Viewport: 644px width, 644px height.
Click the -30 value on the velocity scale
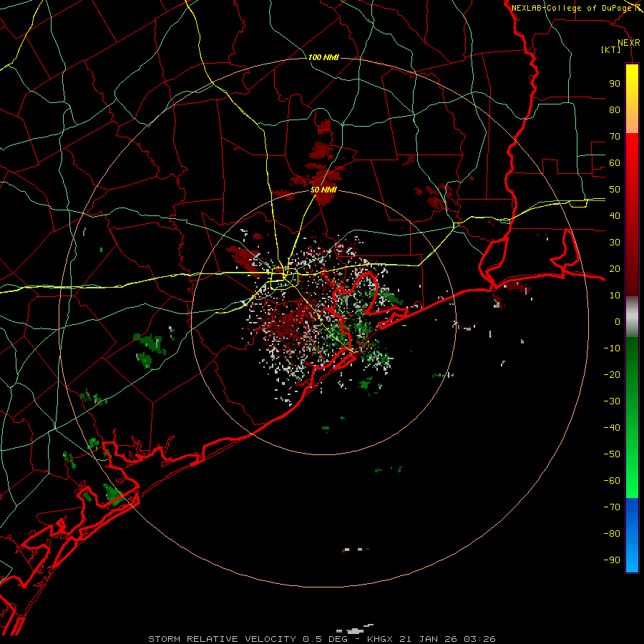coord(612,401)
